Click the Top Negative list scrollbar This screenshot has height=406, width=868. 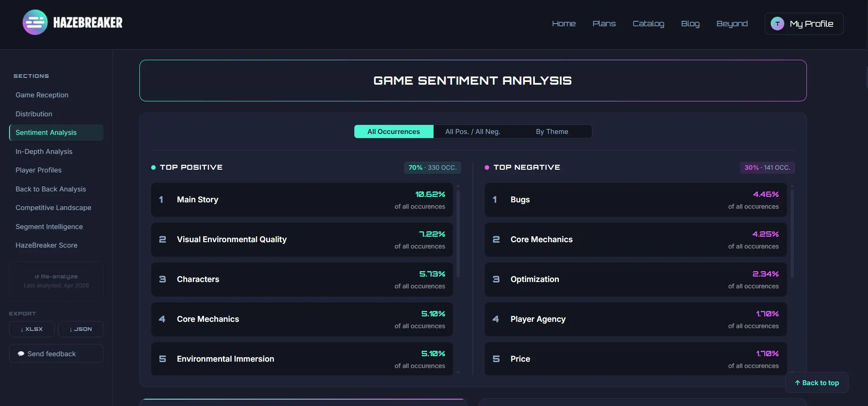tap(792, 233)
